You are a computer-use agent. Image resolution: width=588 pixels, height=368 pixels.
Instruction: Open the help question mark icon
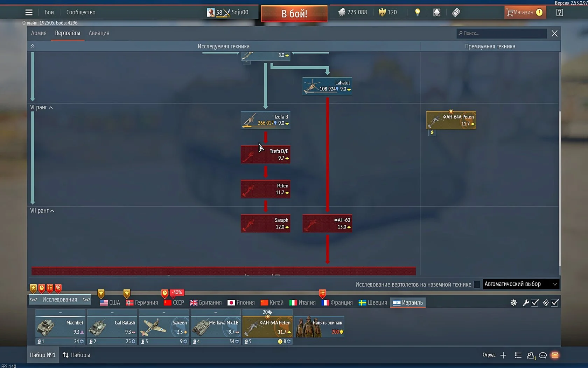[560, 12]
